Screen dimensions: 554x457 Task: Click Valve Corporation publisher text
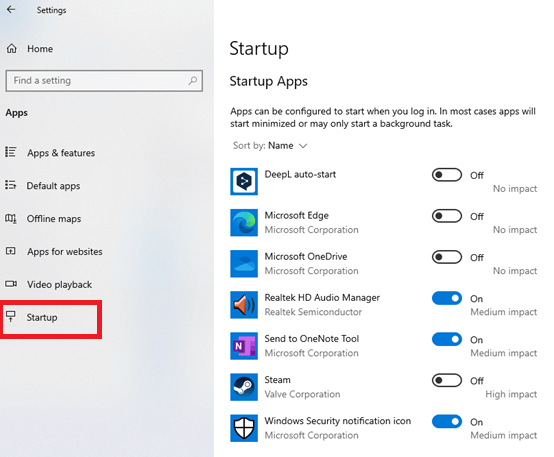tap(302, 394)
